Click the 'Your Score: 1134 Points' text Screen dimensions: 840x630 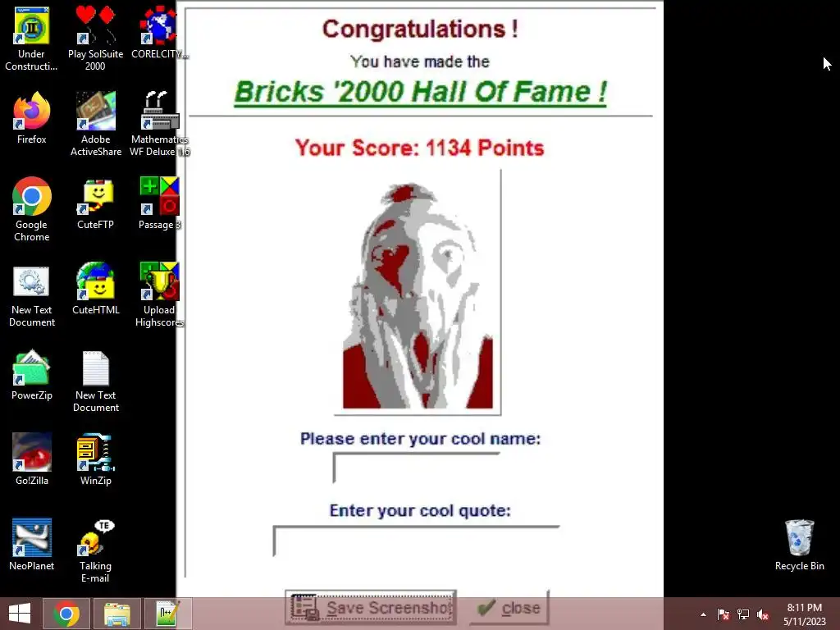(x=419, y=148)
